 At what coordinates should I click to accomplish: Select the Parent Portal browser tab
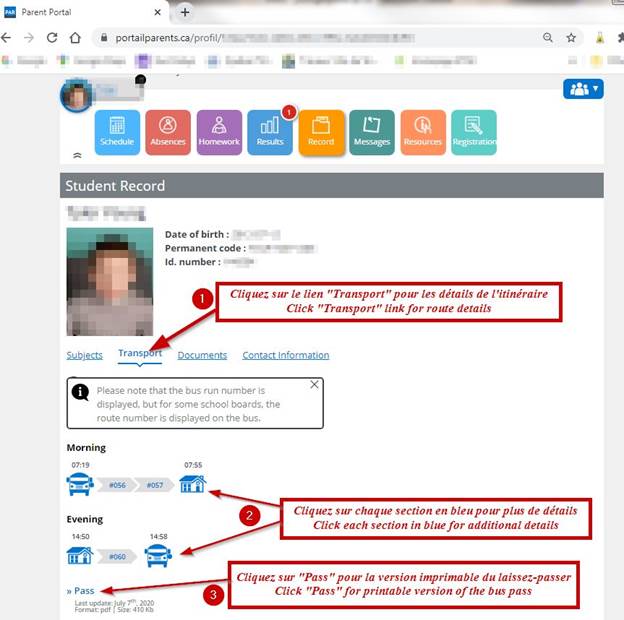coord(84,12)
